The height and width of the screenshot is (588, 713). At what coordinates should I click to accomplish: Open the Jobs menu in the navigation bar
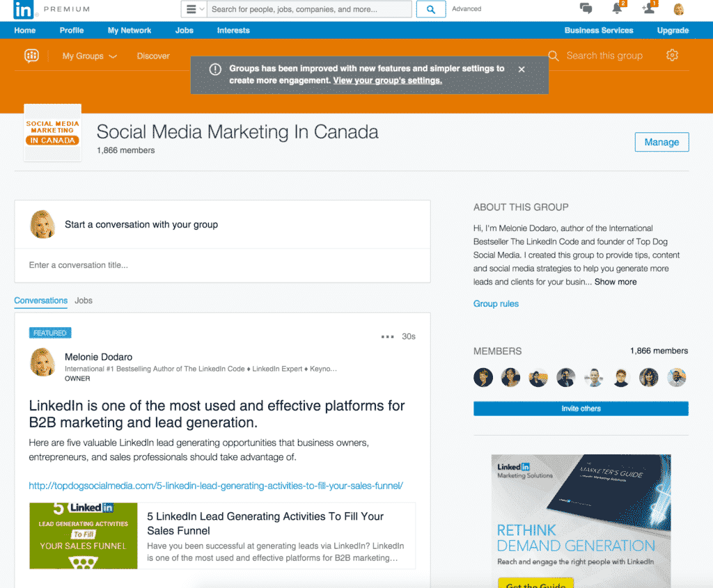pos(184,31)
